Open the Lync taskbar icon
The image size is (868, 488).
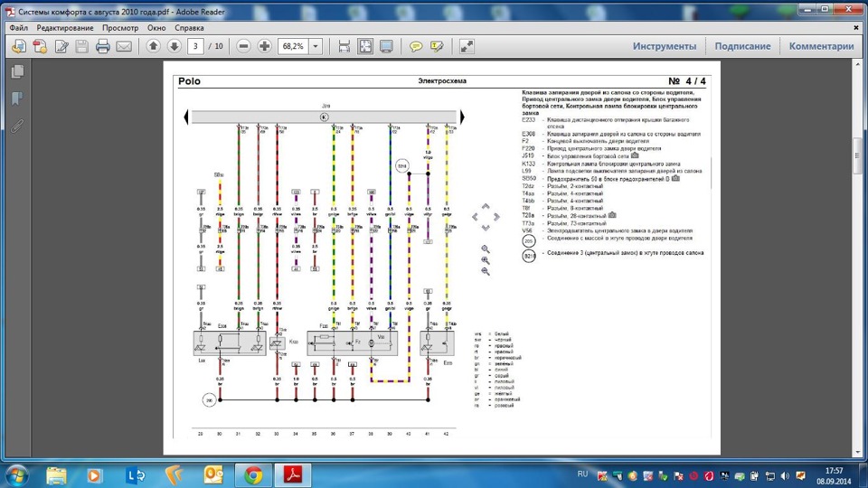click(135, 475)
